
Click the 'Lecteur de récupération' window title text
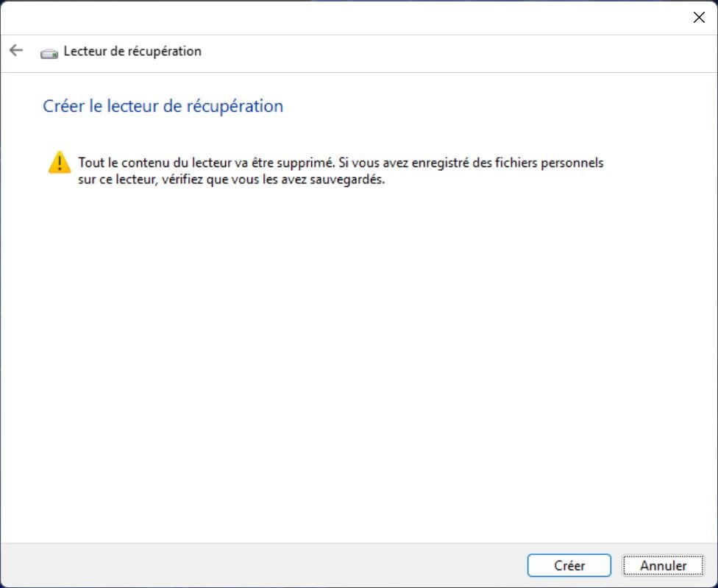click(132, 52)
